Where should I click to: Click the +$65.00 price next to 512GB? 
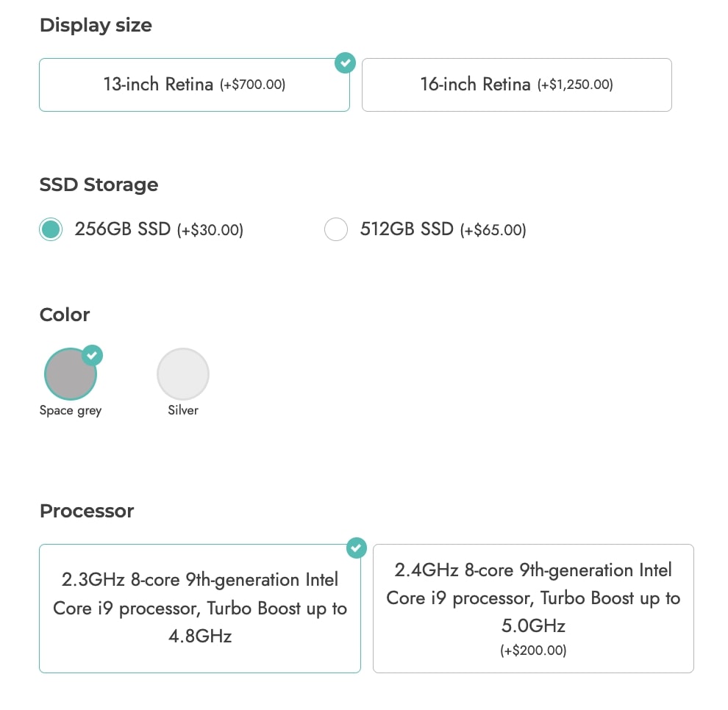493,230
